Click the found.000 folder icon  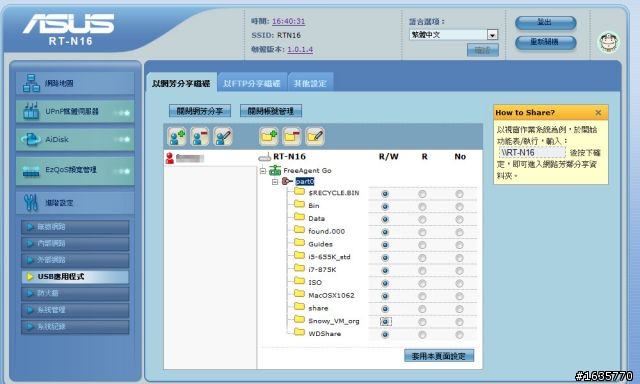click(300, 230)
